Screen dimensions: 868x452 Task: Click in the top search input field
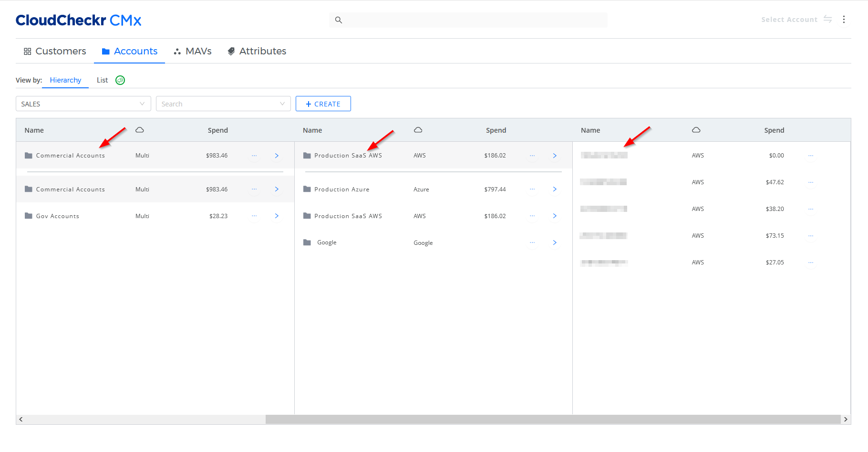(x=468, y=20)
